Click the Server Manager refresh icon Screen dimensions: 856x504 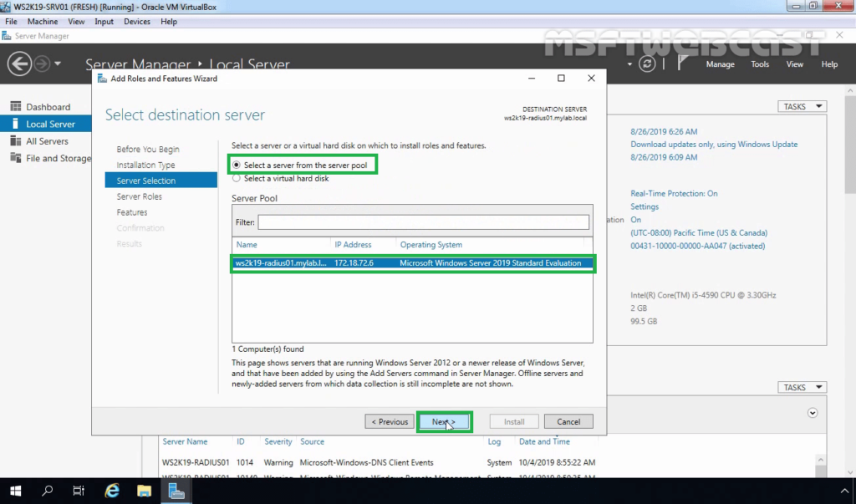click(x=647, y=64)
